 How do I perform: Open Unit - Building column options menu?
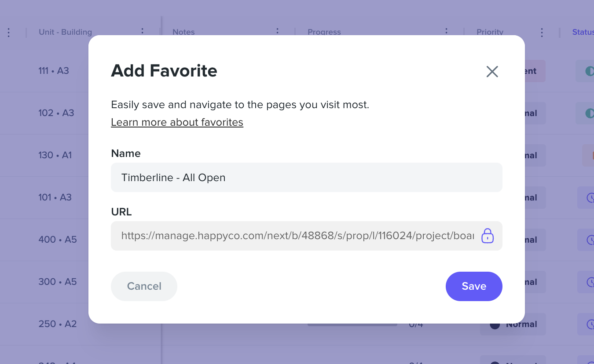(142, 32)
